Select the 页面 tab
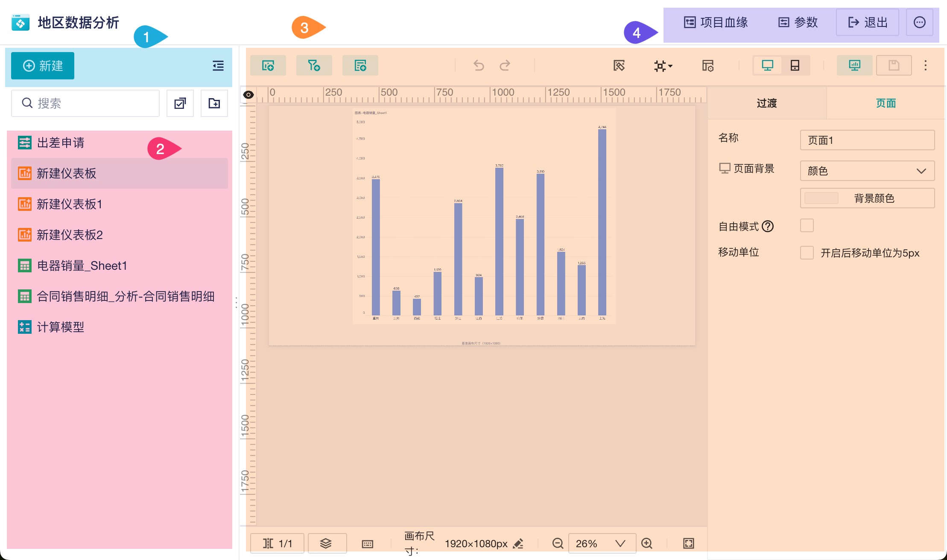The height and width of the screenshot is (560, 947). coord(886,103)
